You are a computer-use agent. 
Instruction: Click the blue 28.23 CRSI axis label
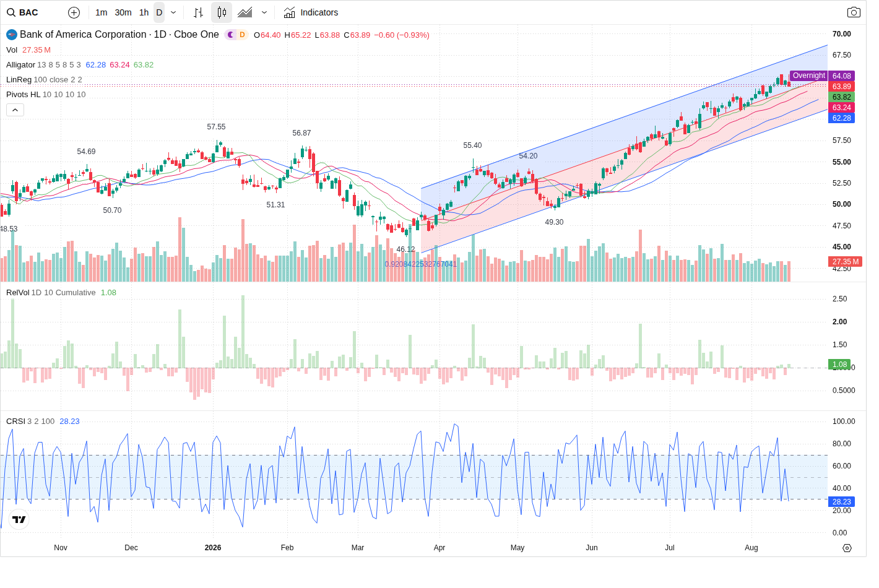pyautogui.click(x=841, y=502)
